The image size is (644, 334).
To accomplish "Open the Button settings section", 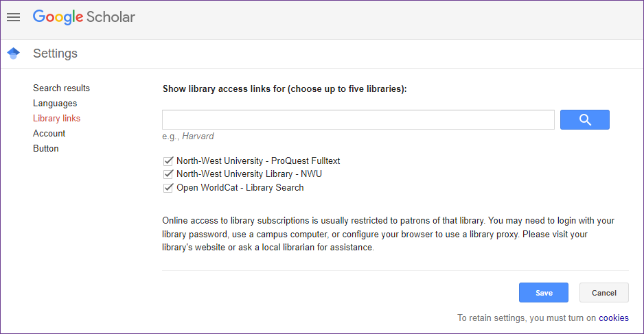I will point(46,149).
